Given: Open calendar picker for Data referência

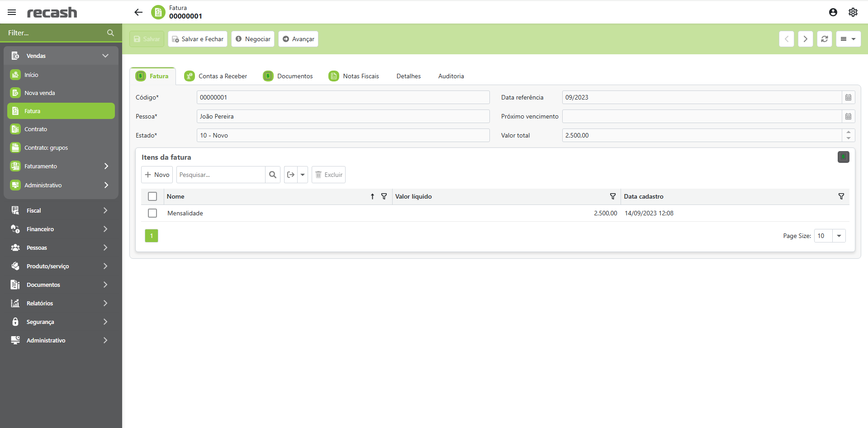Looking at the screenshot, I should (848, 97).
